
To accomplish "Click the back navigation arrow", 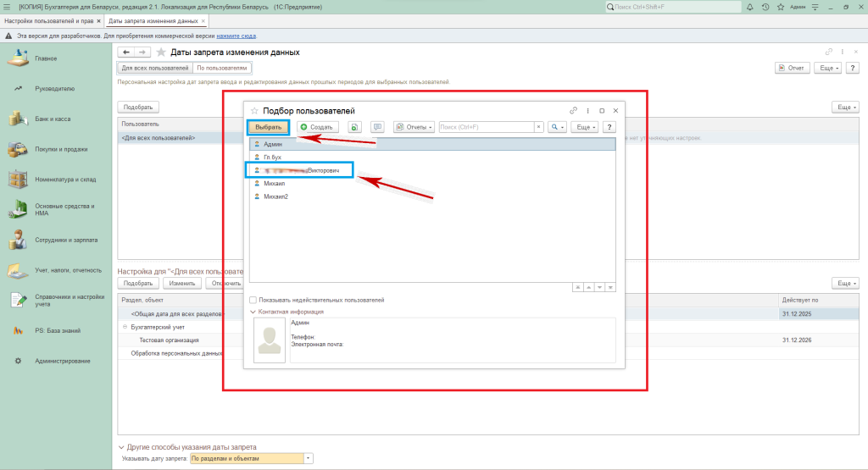I will [x=127, y=53].
